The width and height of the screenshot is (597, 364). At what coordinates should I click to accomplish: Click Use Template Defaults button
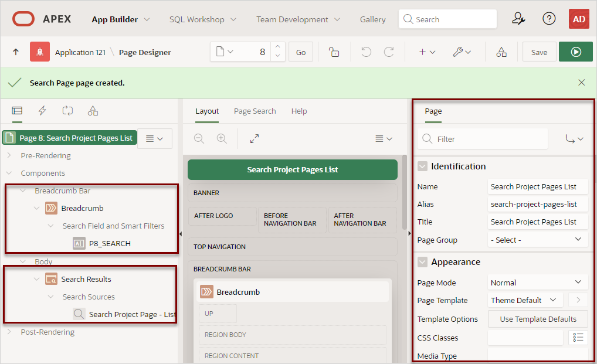(538, 319)
